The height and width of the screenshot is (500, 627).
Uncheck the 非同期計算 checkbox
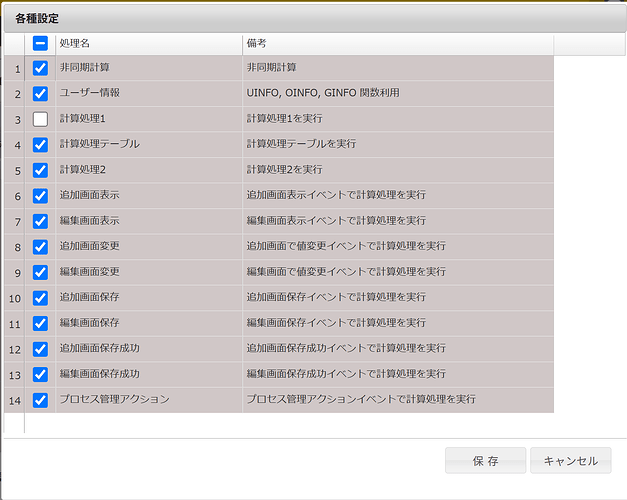(40, 68)
